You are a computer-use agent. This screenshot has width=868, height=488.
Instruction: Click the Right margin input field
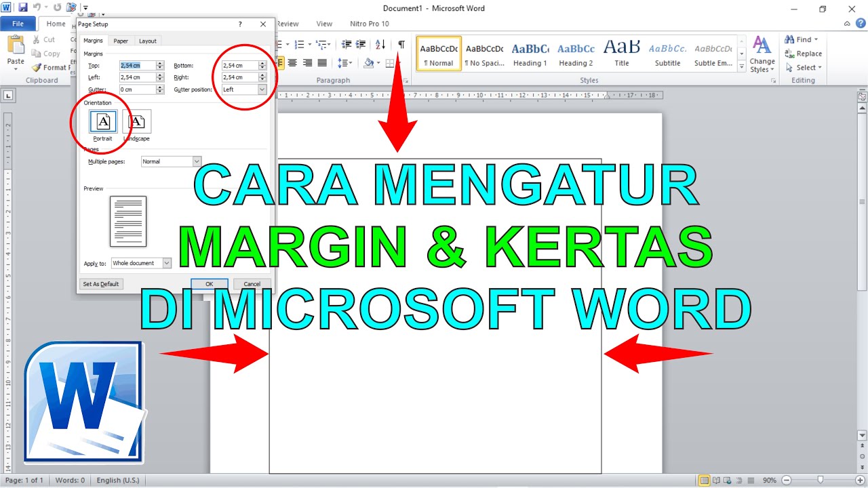(240, 77)
